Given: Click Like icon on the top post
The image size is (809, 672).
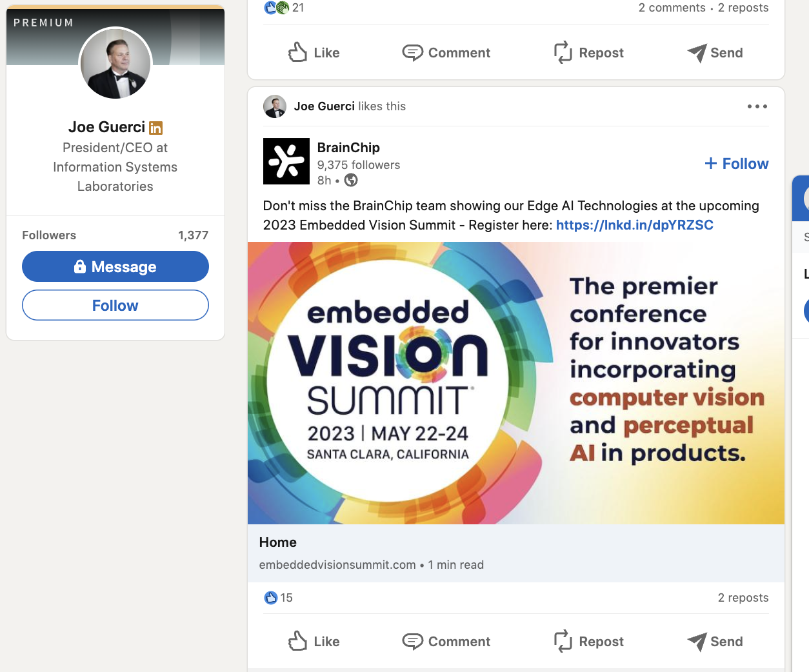Looking at the screenshot, I should [x=297, y=52].
